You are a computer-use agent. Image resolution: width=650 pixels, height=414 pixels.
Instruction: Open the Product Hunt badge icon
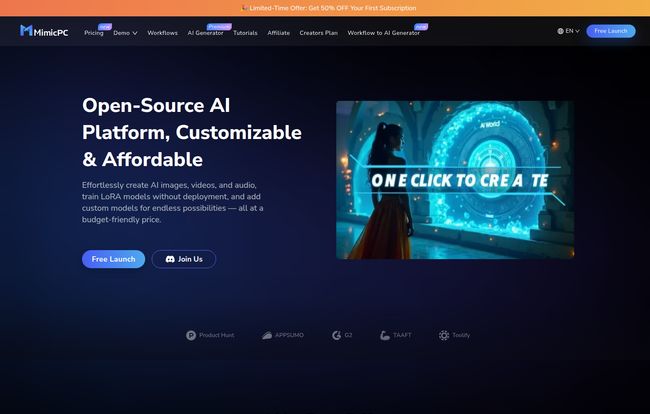(191, 335)
